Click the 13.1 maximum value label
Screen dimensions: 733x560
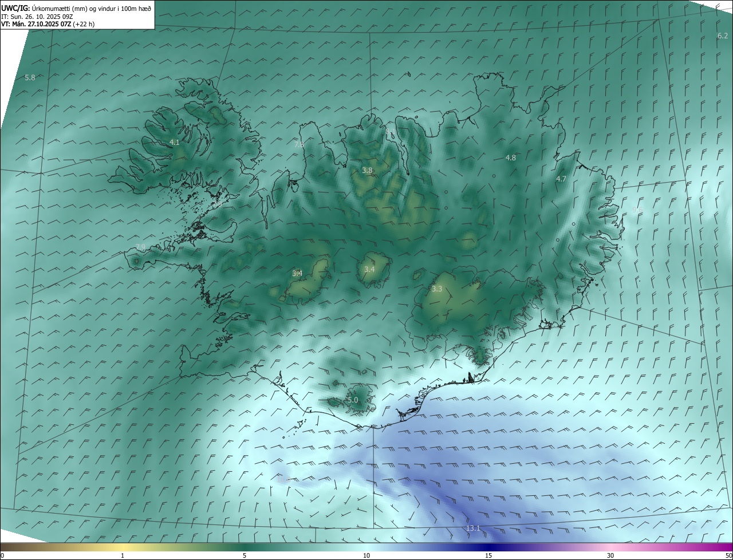tap(473, 529)
